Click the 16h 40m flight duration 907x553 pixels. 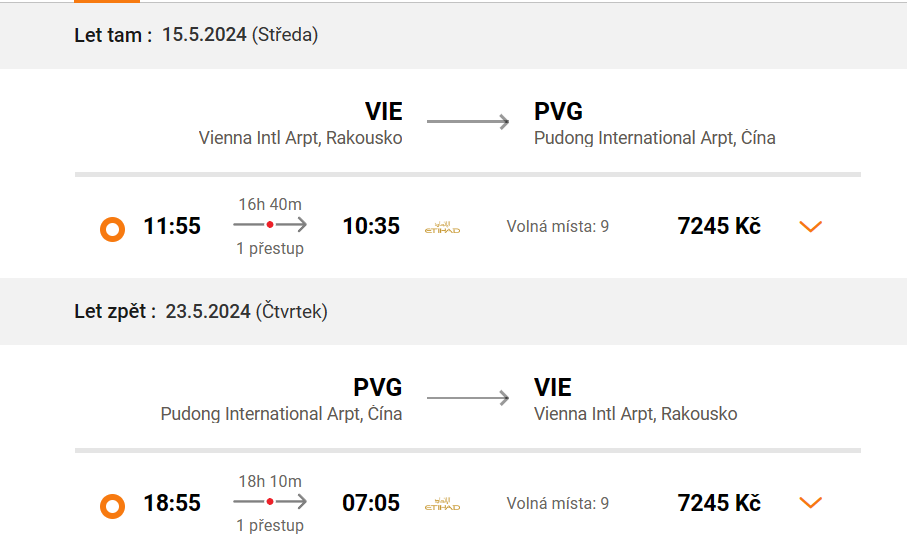click(x=270, y=204)
